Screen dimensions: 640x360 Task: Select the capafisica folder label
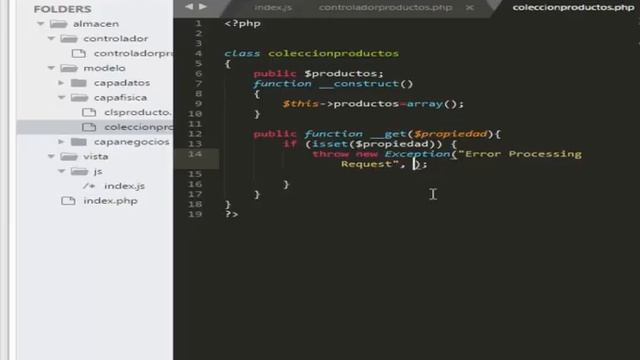coord(120,98)
